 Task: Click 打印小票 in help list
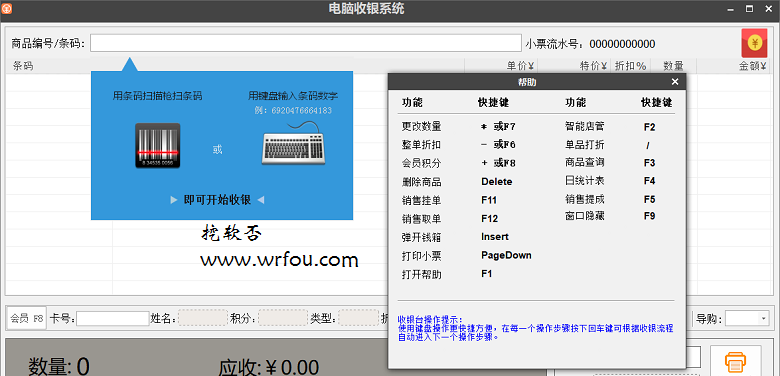pyautogui.click(x=421, y=256)
